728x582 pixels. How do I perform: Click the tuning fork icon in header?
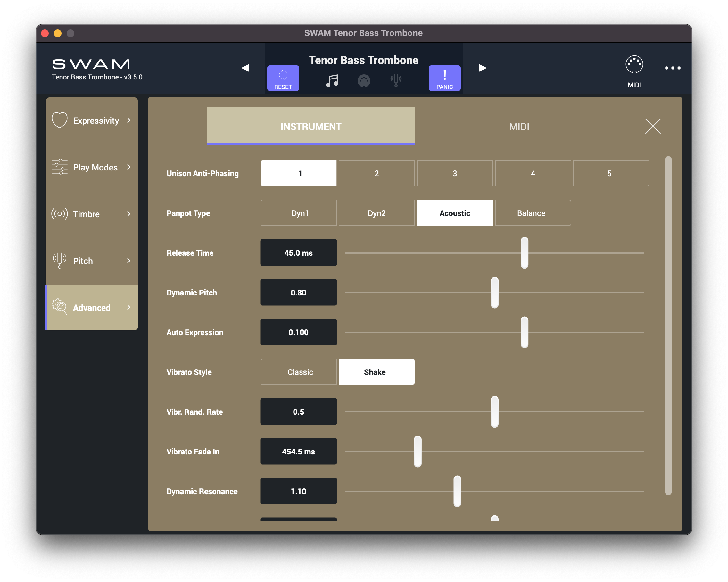pos(396,80)
